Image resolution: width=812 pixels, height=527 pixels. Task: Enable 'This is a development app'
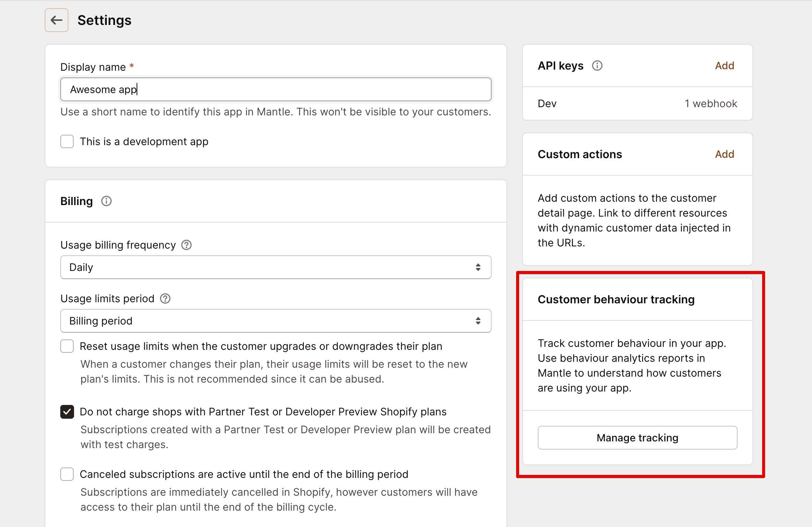67,141
